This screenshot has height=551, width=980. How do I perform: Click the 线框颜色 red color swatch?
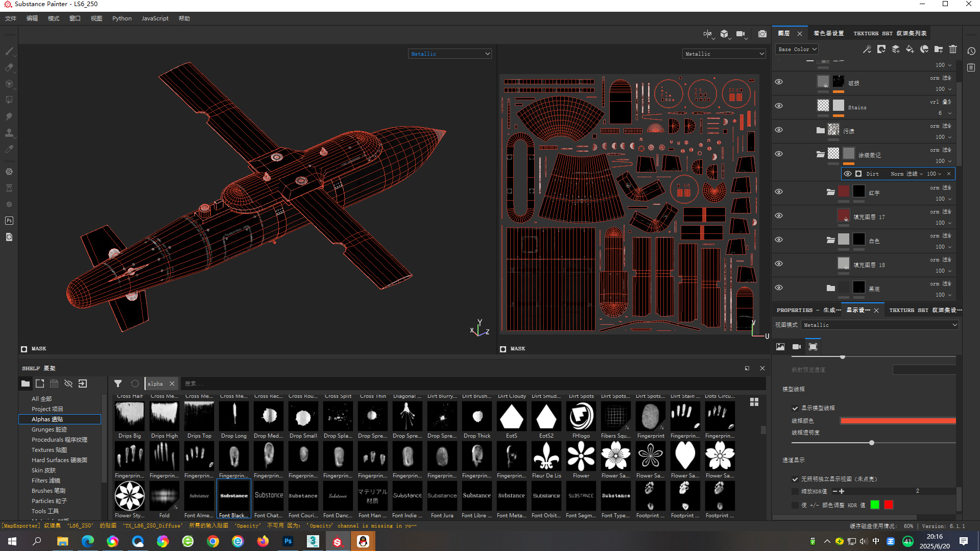pyautogui.click(x=898, y=421)
